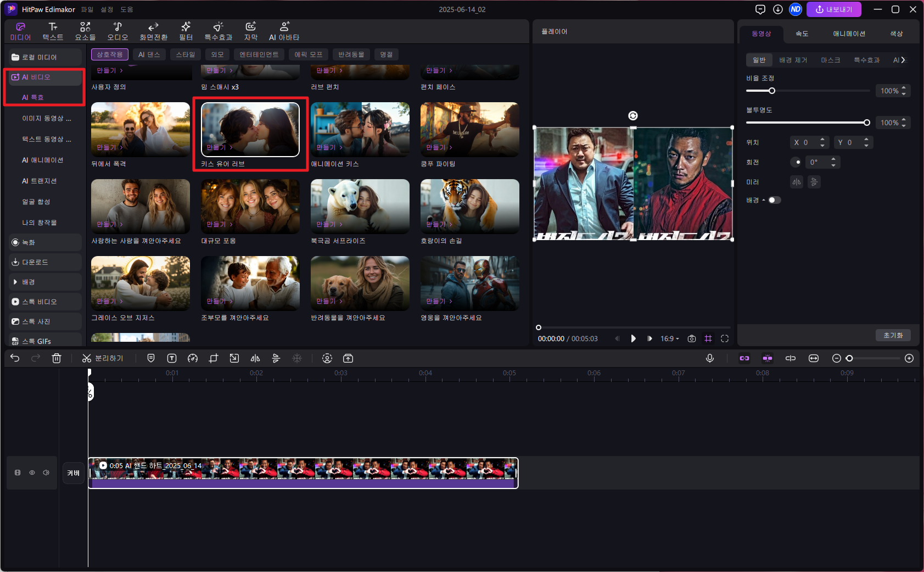Flip clip horizontally in 미러 row

click(x=797, y=182)
